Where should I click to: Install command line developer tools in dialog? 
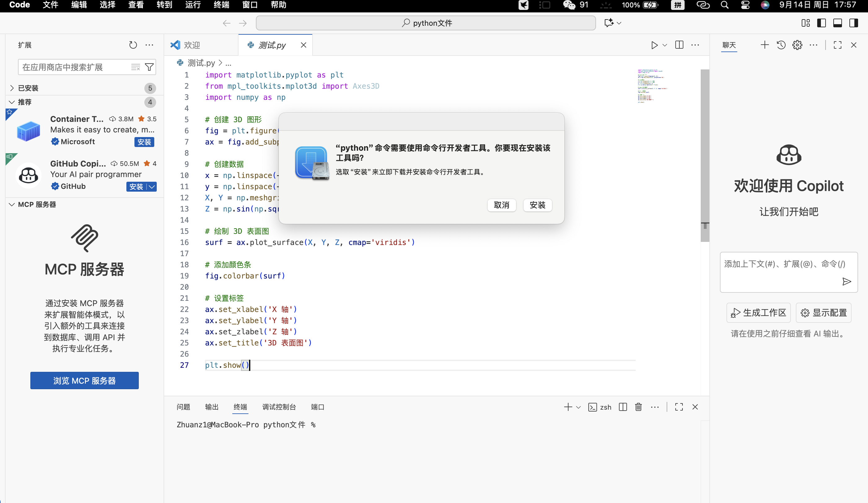[537, 205]
